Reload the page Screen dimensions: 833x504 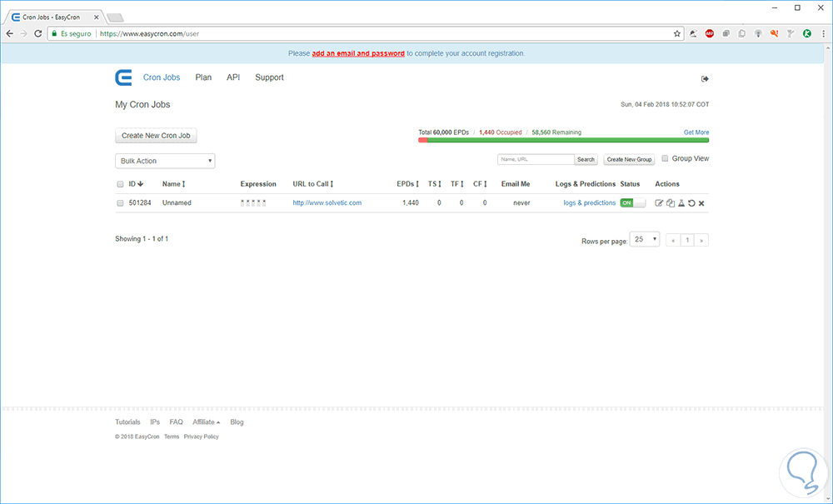tap(37, 33)
